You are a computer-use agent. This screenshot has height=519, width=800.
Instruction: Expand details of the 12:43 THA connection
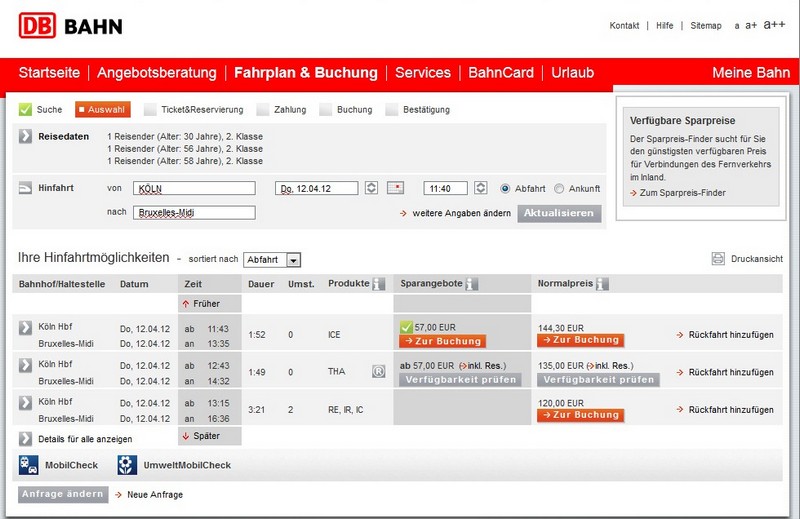pyautogui.click(x=25, y=364)
